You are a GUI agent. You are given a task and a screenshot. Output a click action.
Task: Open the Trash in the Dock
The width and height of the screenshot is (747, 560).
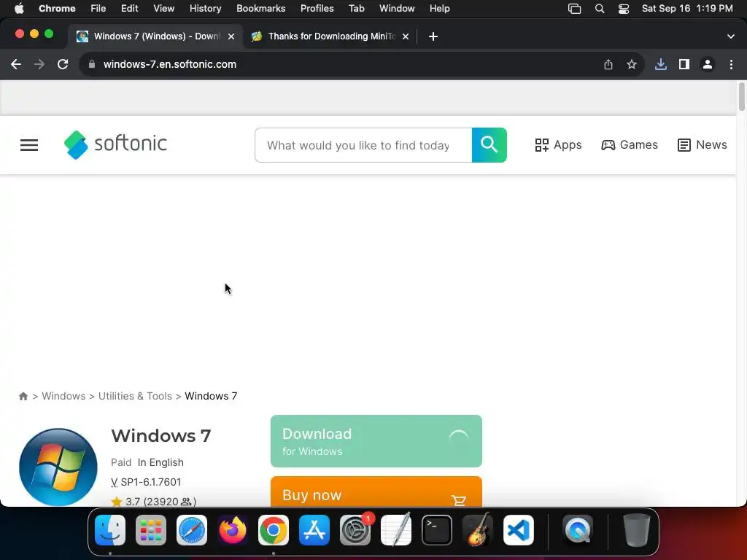(636, 530)
